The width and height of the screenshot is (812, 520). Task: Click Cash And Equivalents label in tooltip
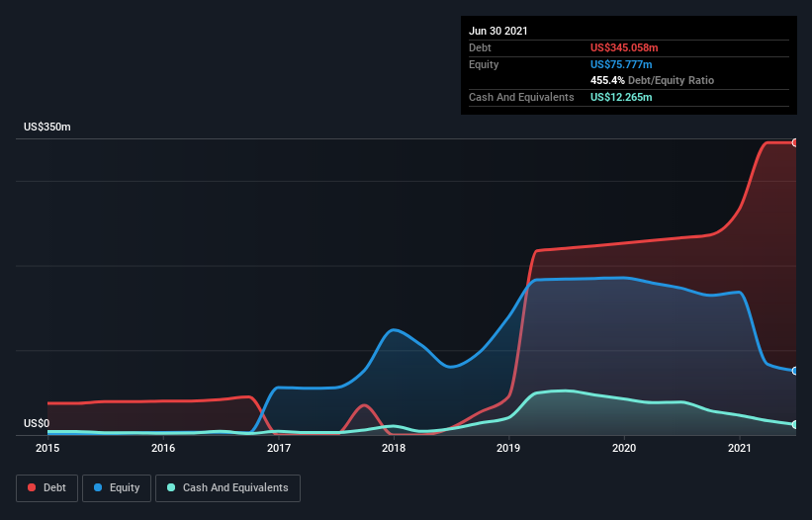tap(521, 97)
